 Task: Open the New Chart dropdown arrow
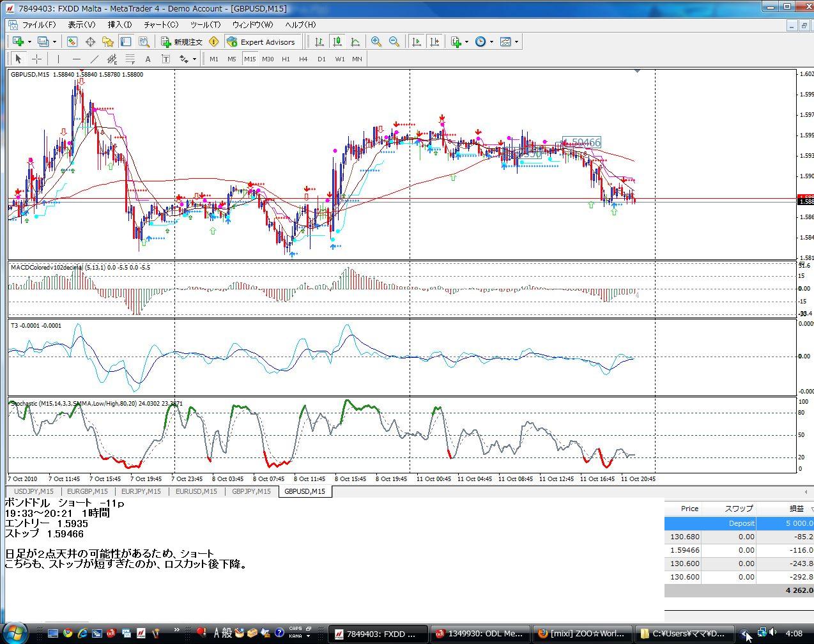[29, 42]
